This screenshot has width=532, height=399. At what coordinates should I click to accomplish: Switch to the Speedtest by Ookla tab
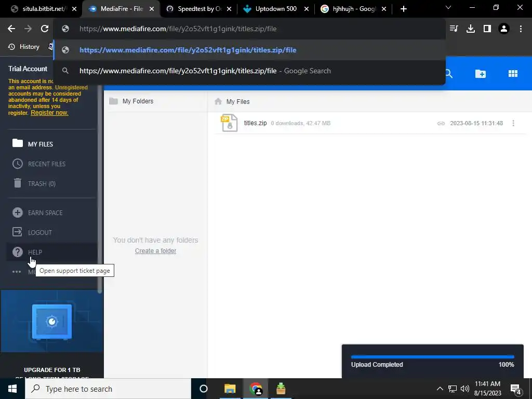pos(199,9)
